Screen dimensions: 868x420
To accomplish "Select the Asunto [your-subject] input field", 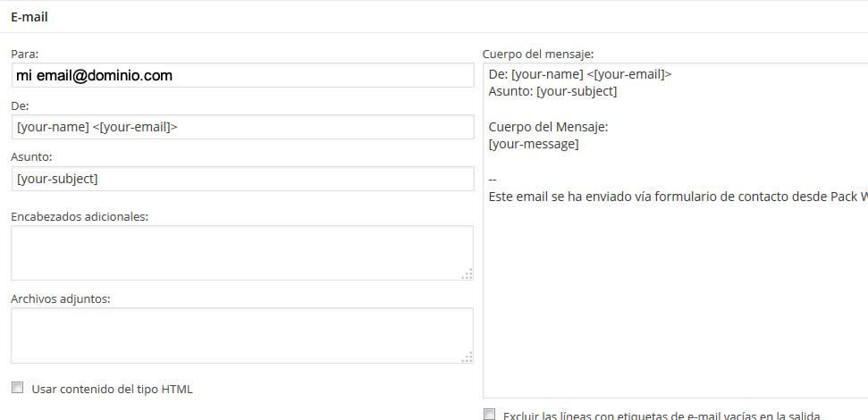I will tap(242, 179).
